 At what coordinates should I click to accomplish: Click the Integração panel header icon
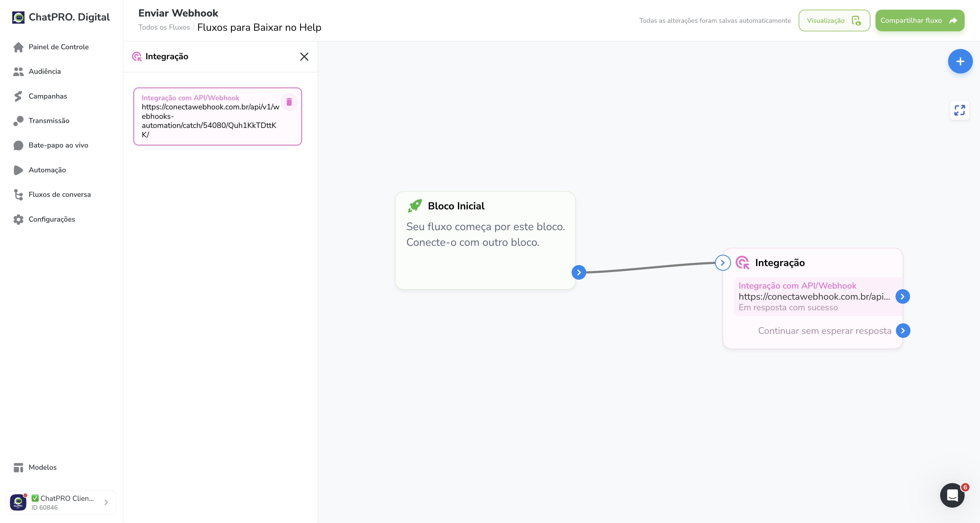(x=137, y=57)
